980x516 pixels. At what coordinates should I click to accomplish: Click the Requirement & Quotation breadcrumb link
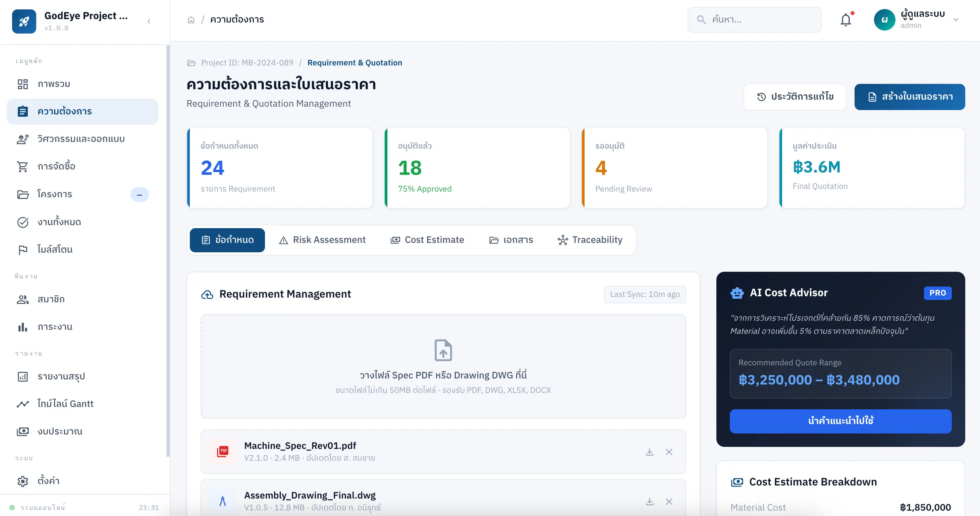[355, 63]
